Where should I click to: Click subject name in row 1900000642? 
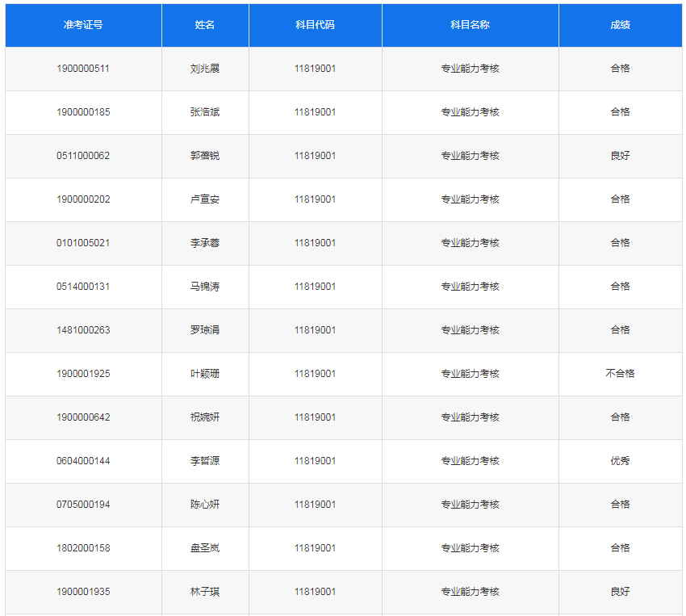pyautogui.click(x=470, y=417)
